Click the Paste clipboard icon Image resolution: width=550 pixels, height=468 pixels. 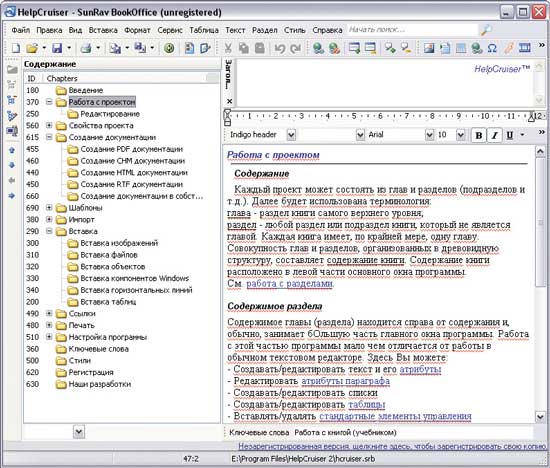pos(260,48)
